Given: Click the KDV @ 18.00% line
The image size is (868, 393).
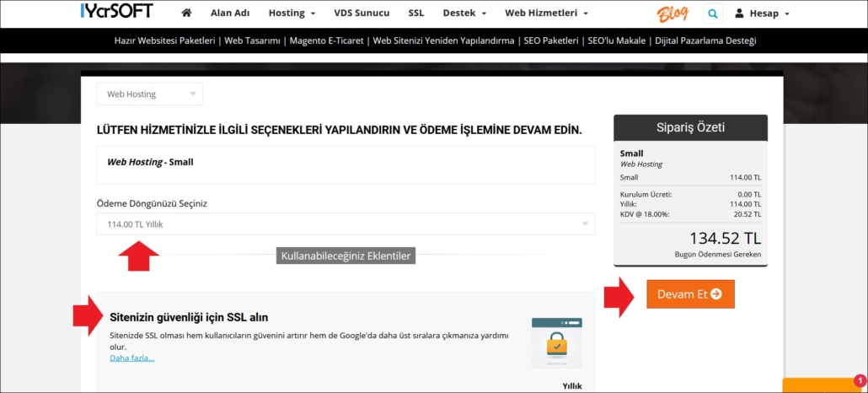Looking at the screenshot, I should (690, 214).
